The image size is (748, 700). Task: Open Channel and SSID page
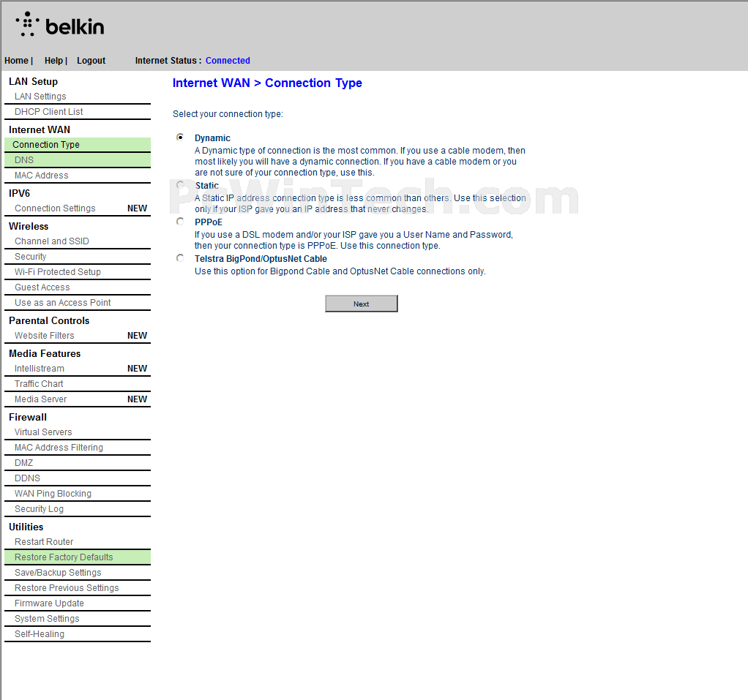[51, 241]
